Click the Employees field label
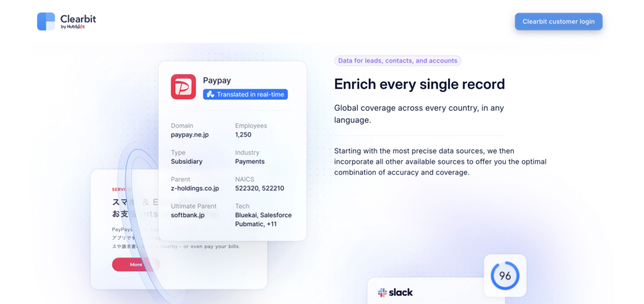The image size is (644, 304). point(251,126)
